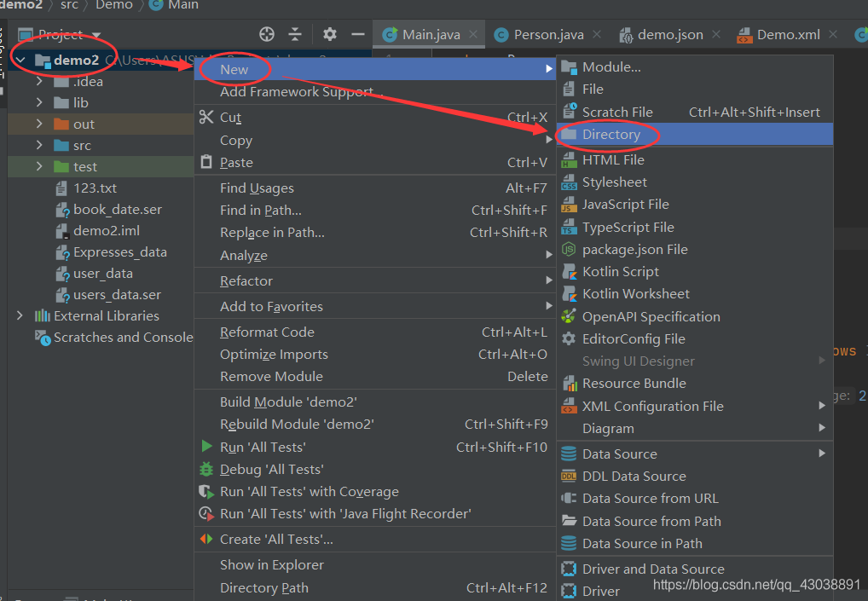This screenshot has width=868, height=601.
Task: Choose Optimize Imports
Action: 375,354
